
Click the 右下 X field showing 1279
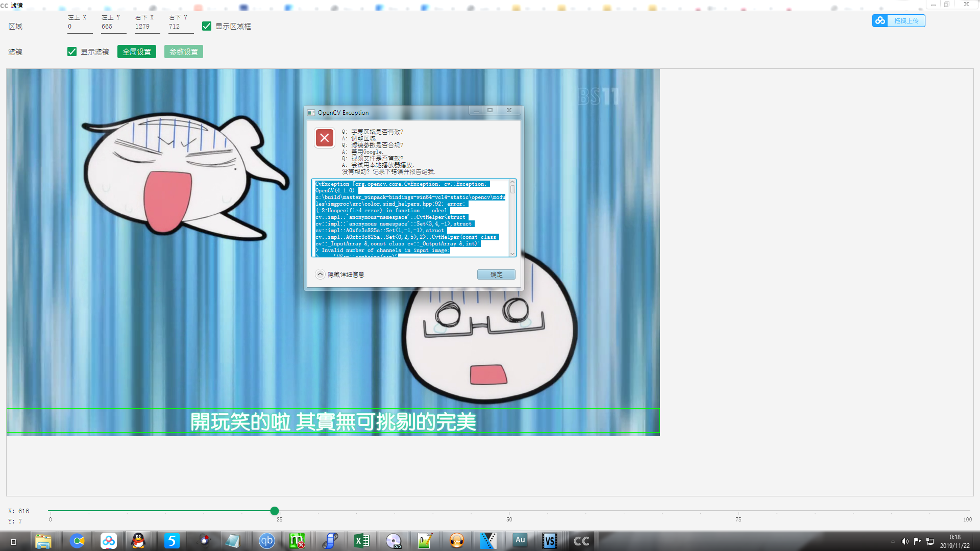coord(147,27)
